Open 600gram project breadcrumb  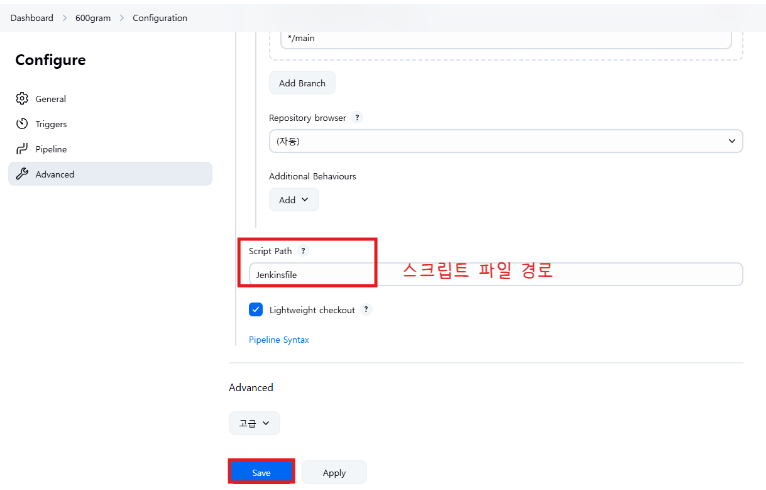(x=93, y=18)
